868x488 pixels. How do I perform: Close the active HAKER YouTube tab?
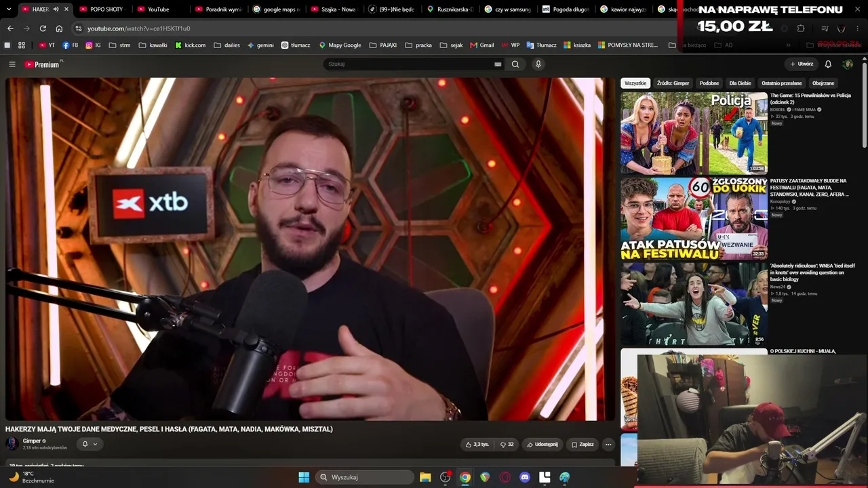point(66,9)
